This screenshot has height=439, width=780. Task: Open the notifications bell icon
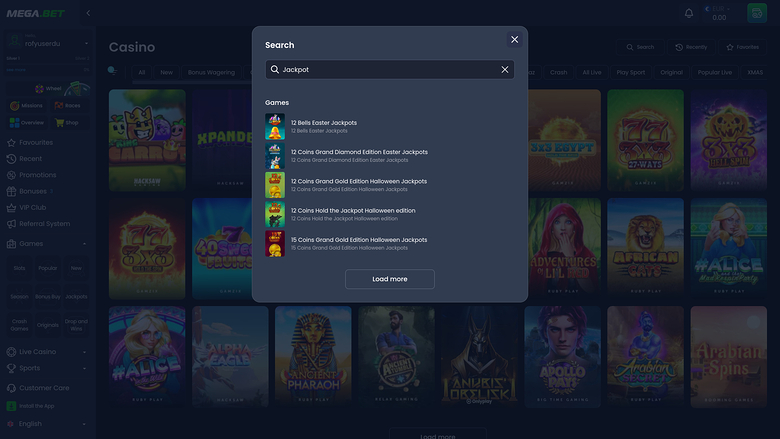click(x=689, y=13)
